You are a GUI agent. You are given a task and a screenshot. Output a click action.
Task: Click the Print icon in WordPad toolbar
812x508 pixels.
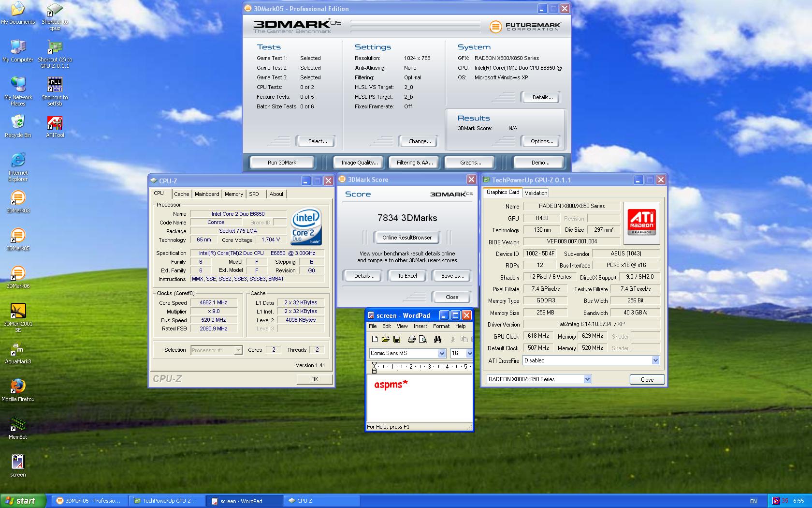tap(411, 339)
